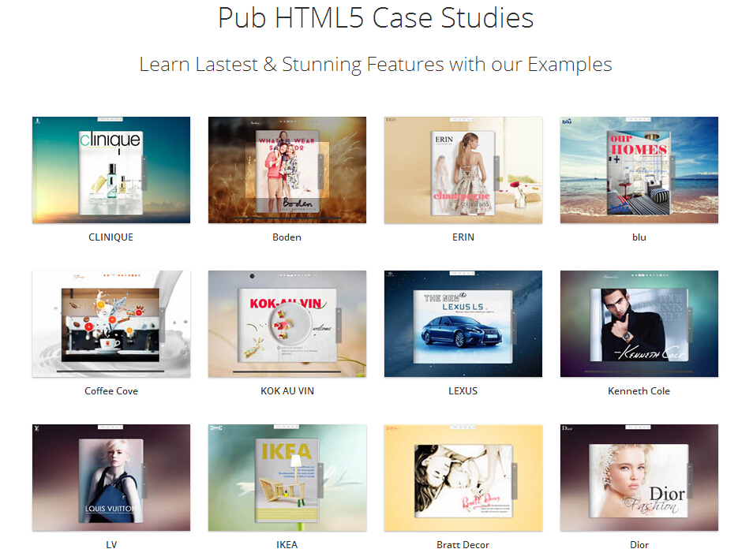This screenshot has width=753, height=560.
Task: Open the Bratt Decor thumbnail
Action: tap(463, 477)
